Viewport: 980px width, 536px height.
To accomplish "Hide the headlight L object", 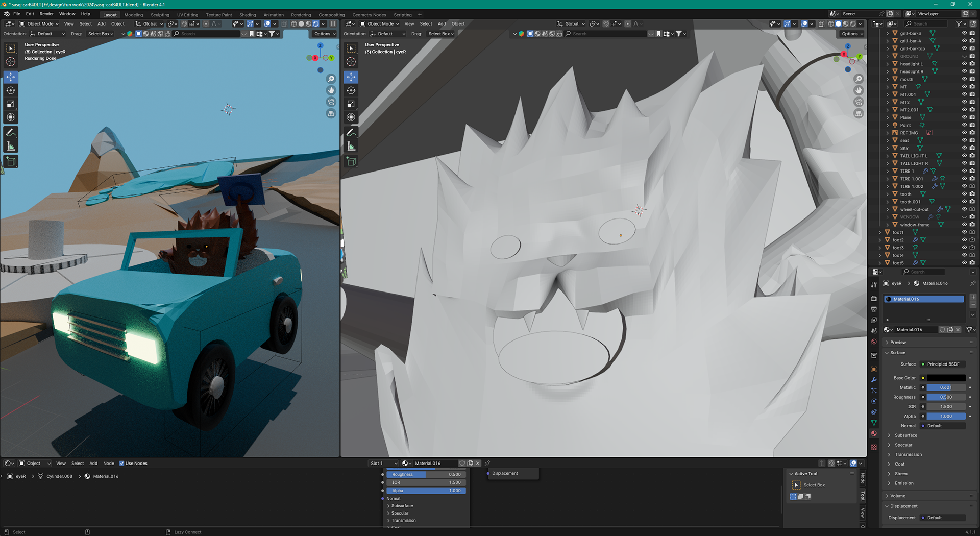I will 964,64.
